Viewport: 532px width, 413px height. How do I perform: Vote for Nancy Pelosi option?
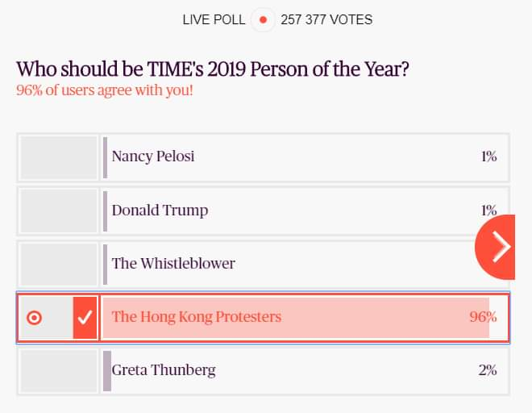263,157
